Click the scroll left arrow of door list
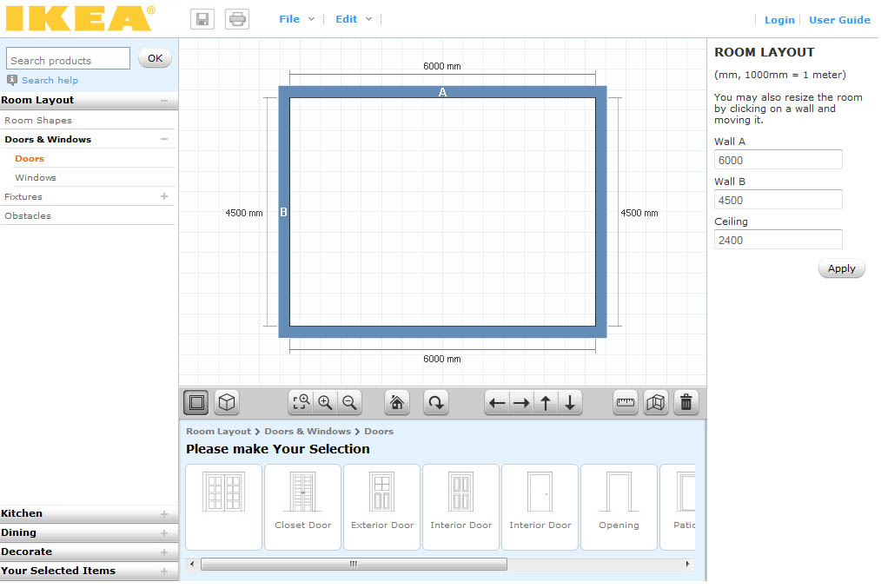The width and height of the screenshot is (881, 588). [x=192, y=564]
